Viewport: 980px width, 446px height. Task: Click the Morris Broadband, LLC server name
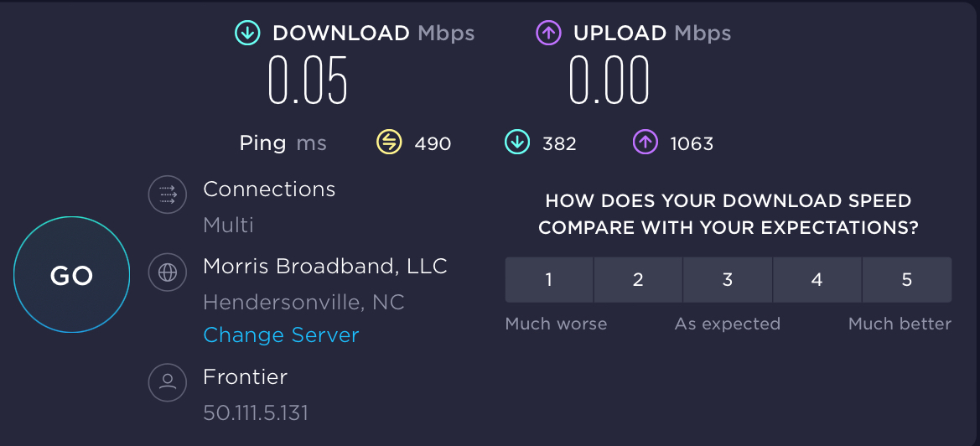coord(325,267)
